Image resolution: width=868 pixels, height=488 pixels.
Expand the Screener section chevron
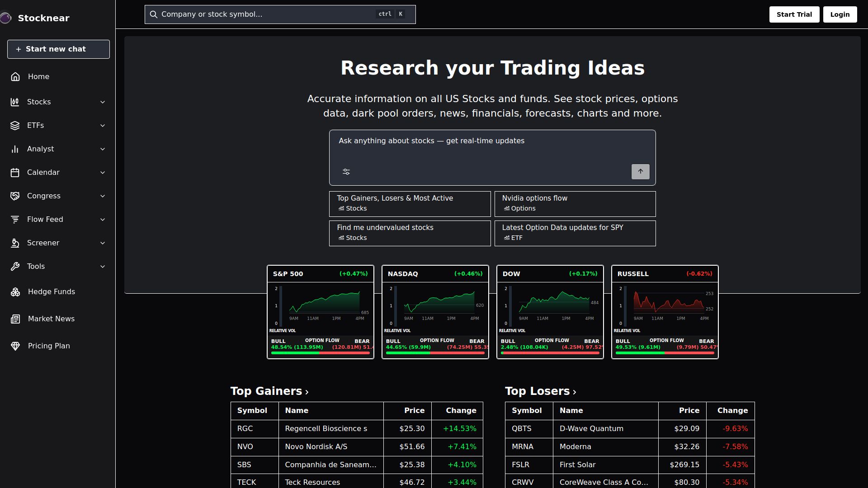click(x=103, y=243)
